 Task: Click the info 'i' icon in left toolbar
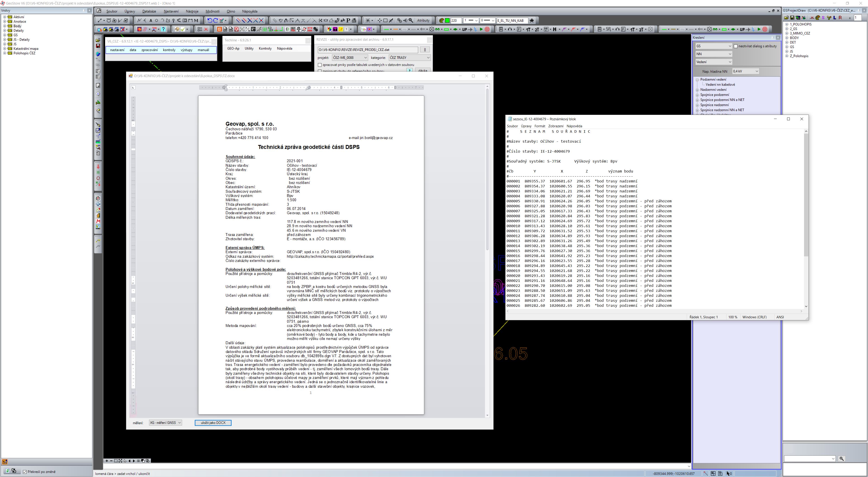pos(98,94)
